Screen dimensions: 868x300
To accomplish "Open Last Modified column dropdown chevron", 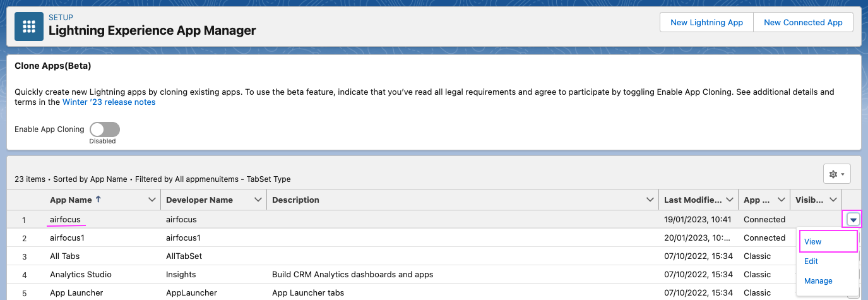I will (728, 200).
